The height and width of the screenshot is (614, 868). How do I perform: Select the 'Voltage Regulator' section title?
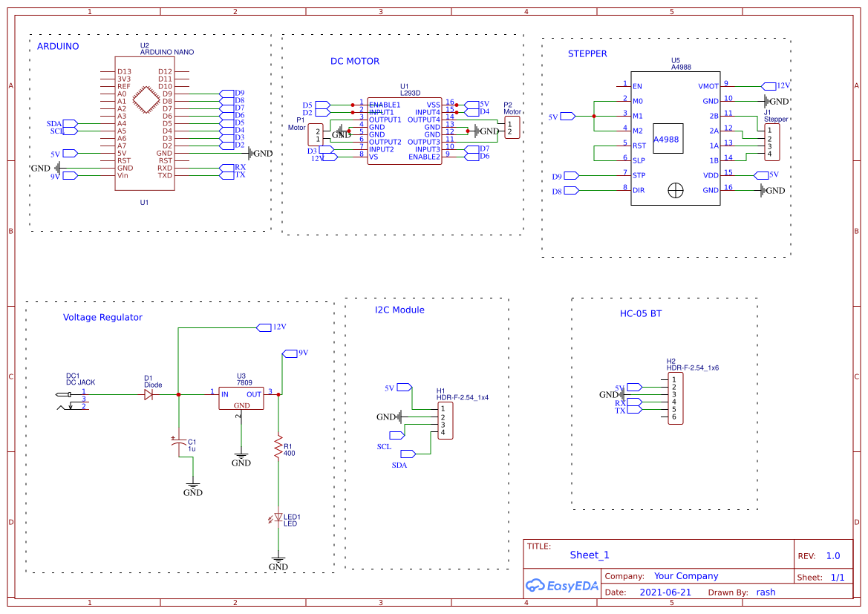(x=102, y=317)
